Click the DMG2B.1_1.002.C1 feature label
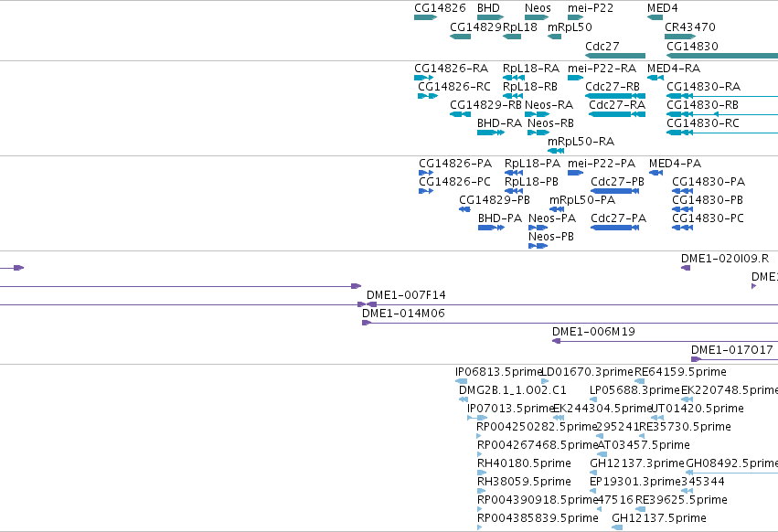Viewport: 778px width, 532px height. tap(513, 390)
